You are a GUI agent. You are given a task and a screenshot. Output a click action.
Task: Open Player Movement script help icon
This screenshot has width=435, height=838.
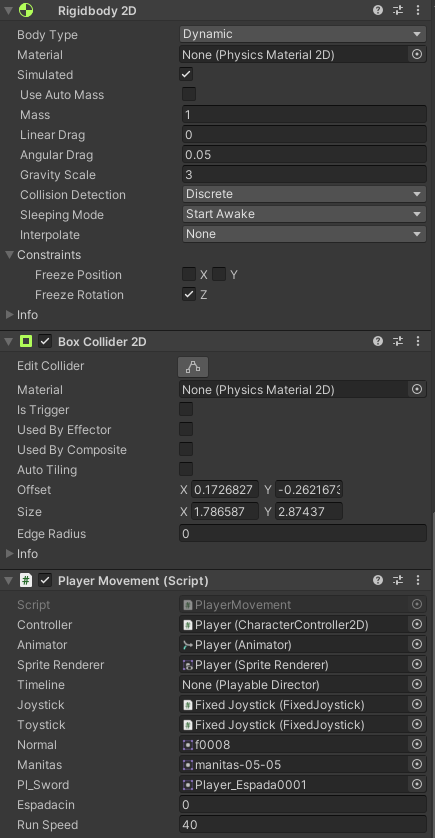pos(378,580)
